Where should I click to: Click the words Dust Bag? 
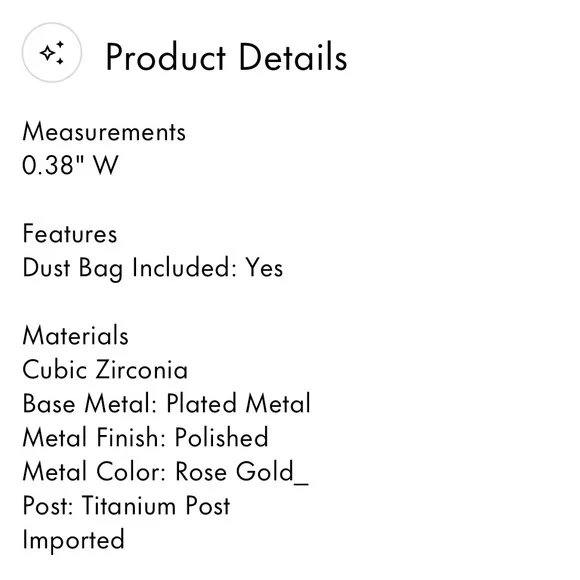(73, 268)
